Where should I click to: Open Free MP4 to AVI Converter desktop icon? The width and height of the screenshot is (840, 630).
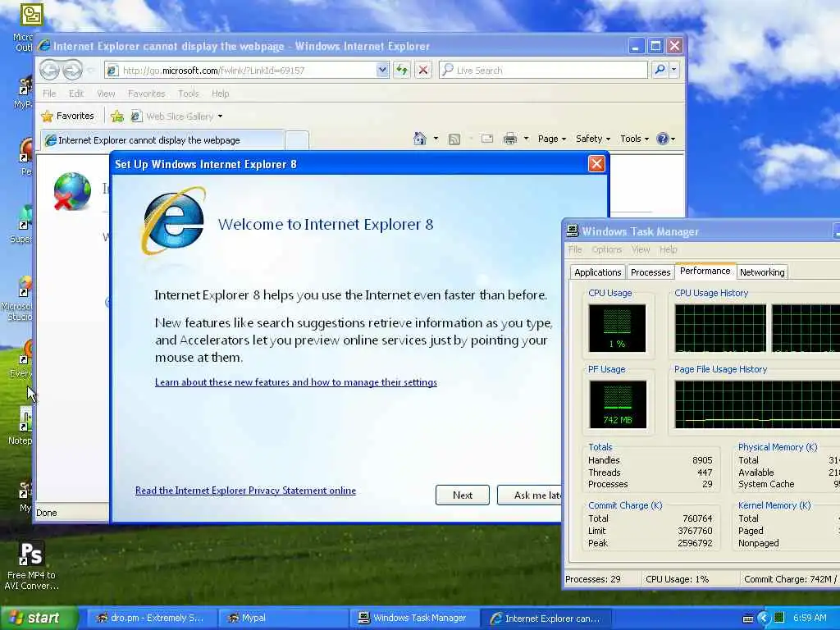coord(31,564)
